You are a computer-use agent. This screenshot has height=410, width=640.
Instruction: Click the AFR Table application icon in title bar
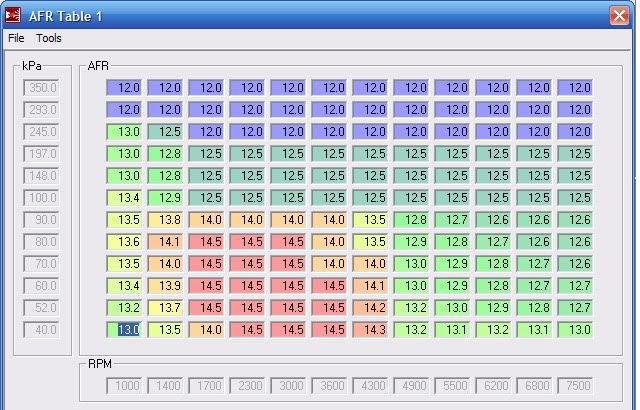[x=14, y=16]
